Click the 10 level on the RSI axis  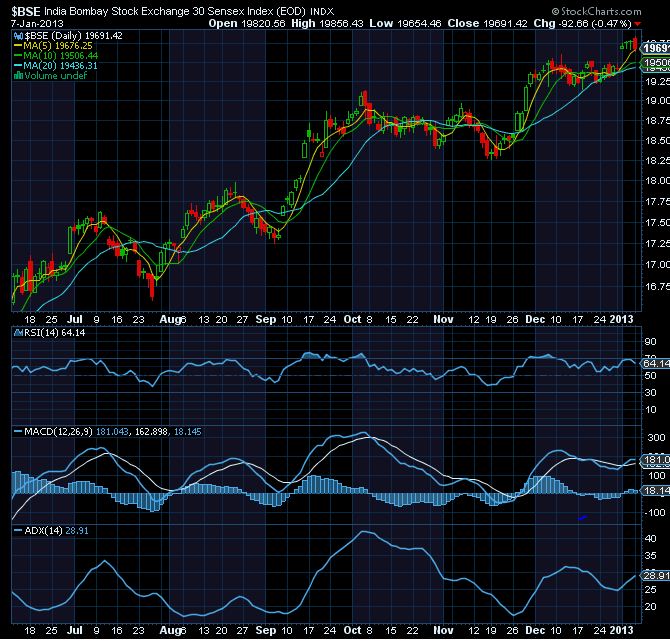coord(650,409)
